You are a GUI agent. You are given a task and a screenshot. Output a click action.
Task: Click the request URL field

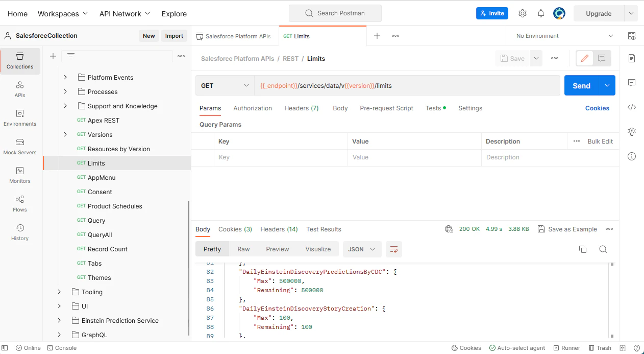tap(407, 86)
